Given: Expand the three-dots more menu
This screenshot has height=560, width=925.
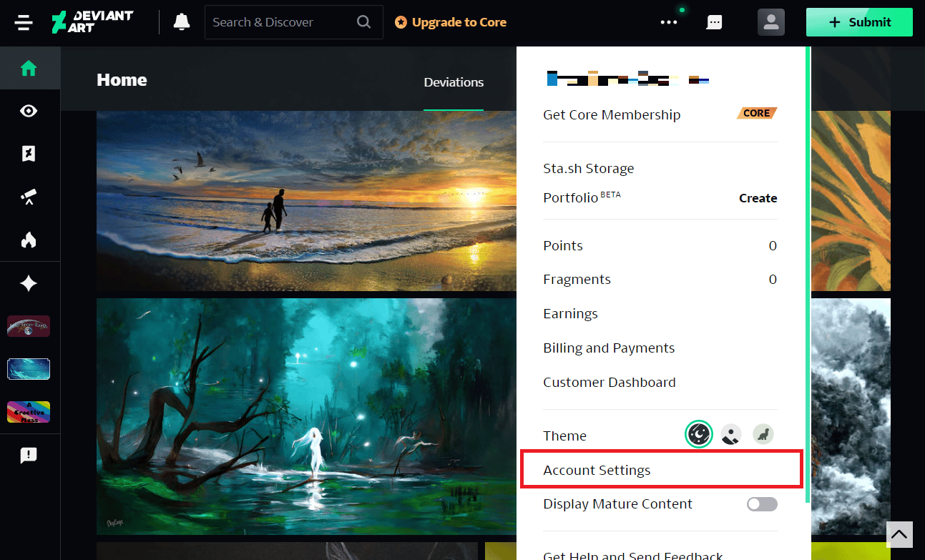Looking at the screenshot, I should click(669, 22).
